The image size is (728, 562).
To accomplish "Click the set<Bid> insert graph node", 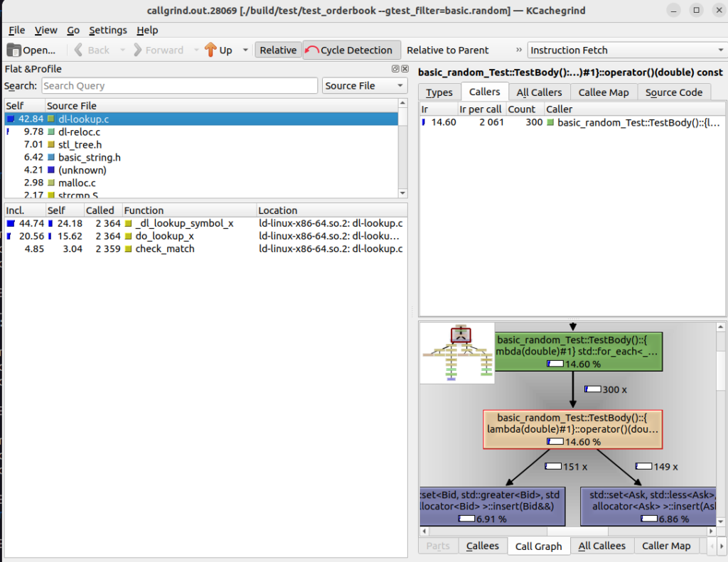I will 492,507.
